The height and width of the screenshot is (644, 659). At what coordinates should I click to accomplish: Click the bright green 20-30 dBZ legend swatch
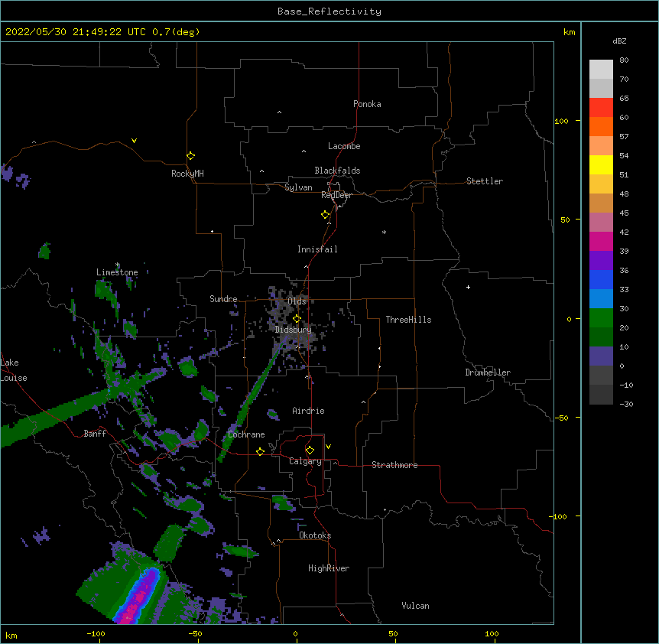(601, 318)
